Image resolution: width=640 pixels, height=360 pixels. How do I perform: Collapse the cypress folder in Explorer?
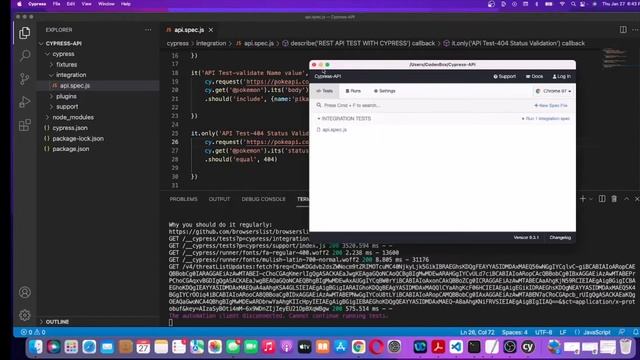pyautogui.click(x=48, y=54)
